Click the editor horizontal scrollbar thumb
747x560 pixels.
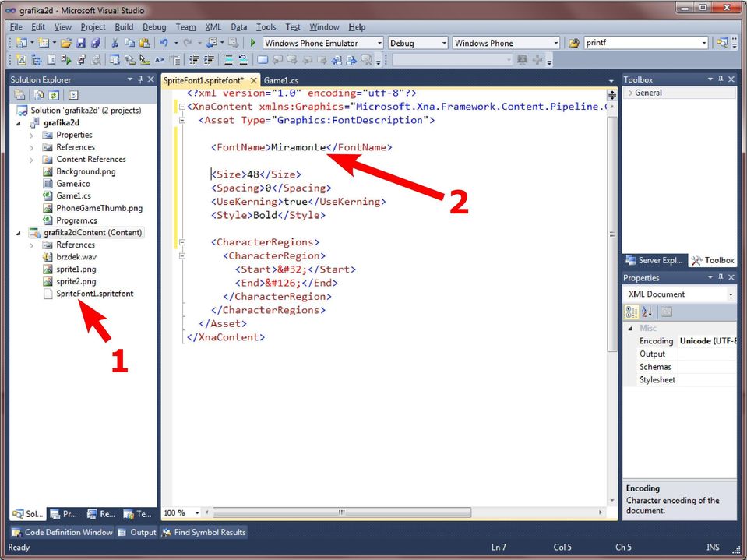342,512
